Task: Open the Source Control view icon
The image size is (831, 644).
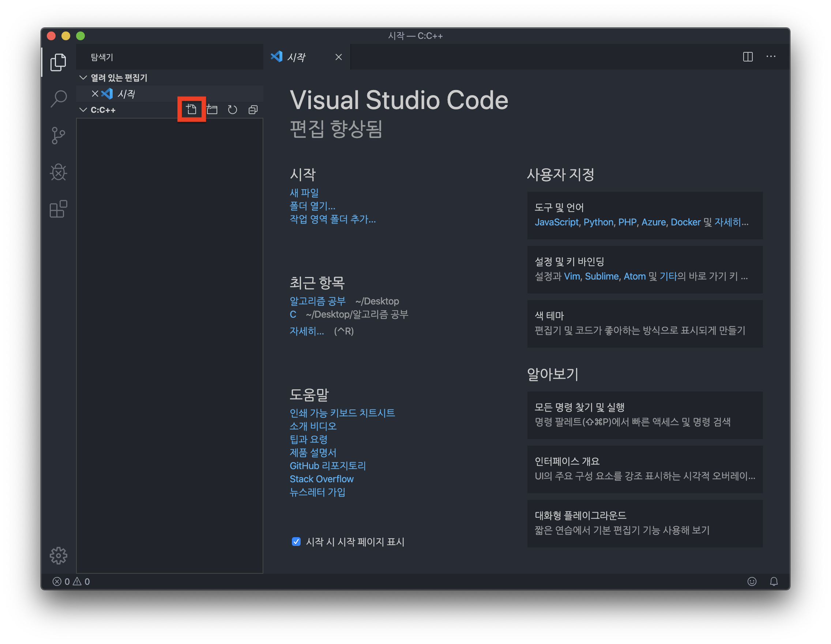Action: tap(58, 135)
